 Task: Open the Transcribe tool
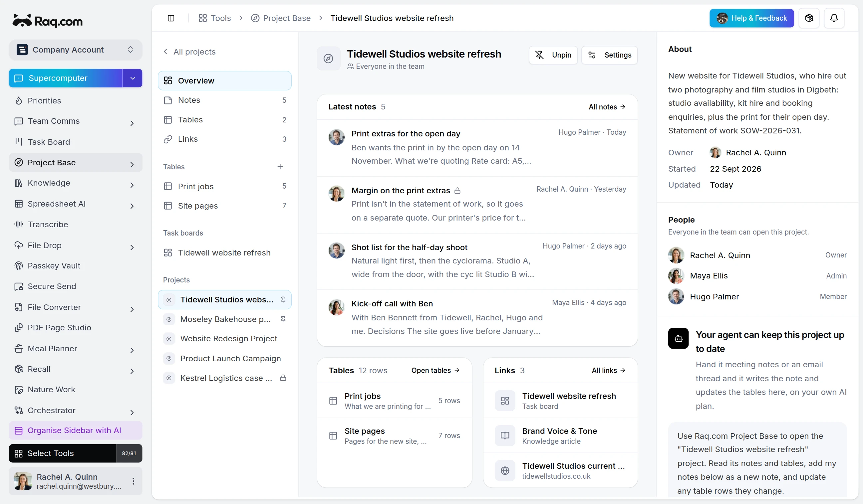click(x=75, y=225)
